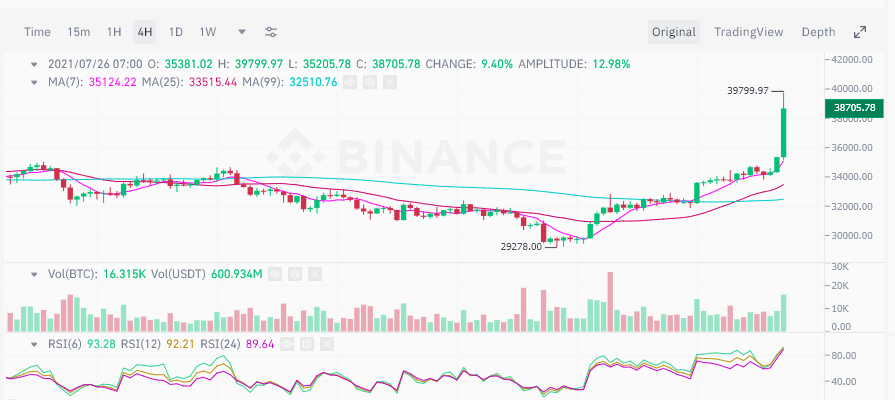The width and height of the screenshot is (895, 400).
Task: Open MA indicator settings gear
Action: [x=369, y=81]
